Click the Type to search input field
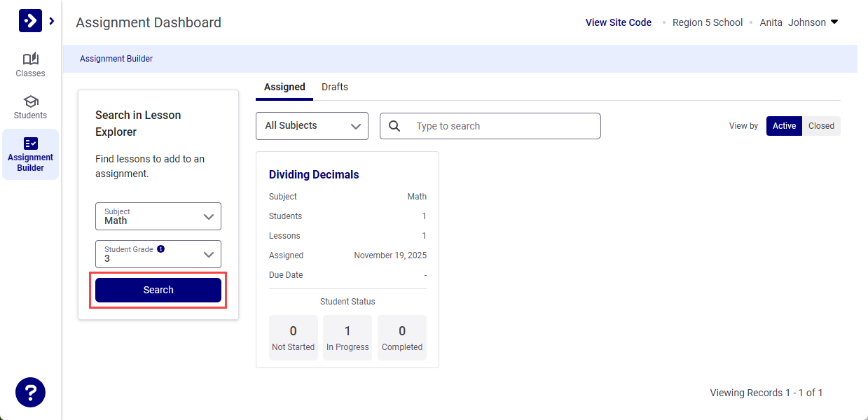Image resolution: width=868 pixels, height=420 pixels. click(490, 126)
